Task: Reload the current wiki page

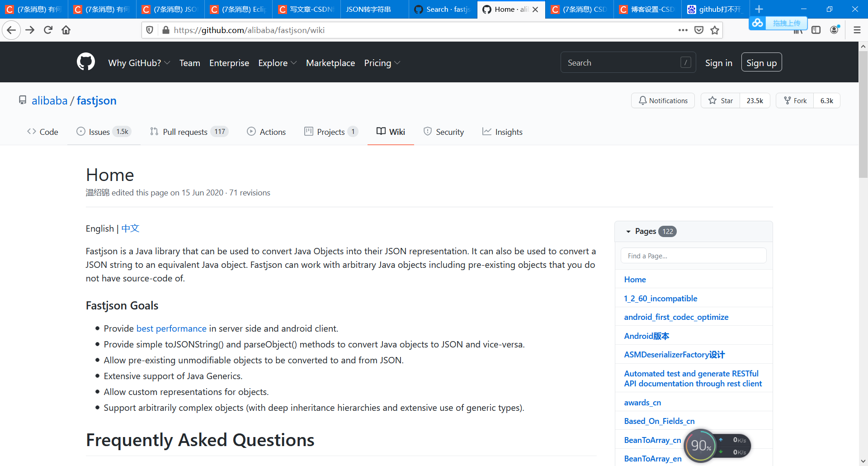Action: [x=48, y=30]
